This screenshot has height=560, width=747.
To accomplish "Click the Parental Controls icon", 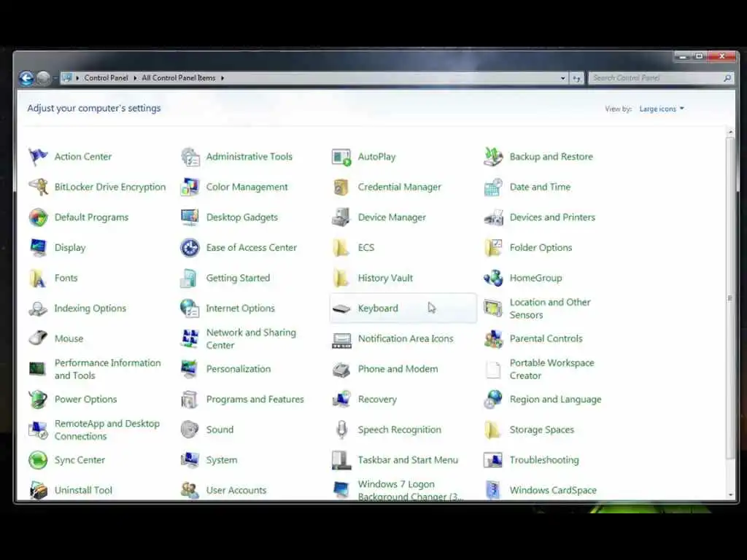I will [493, 338].
